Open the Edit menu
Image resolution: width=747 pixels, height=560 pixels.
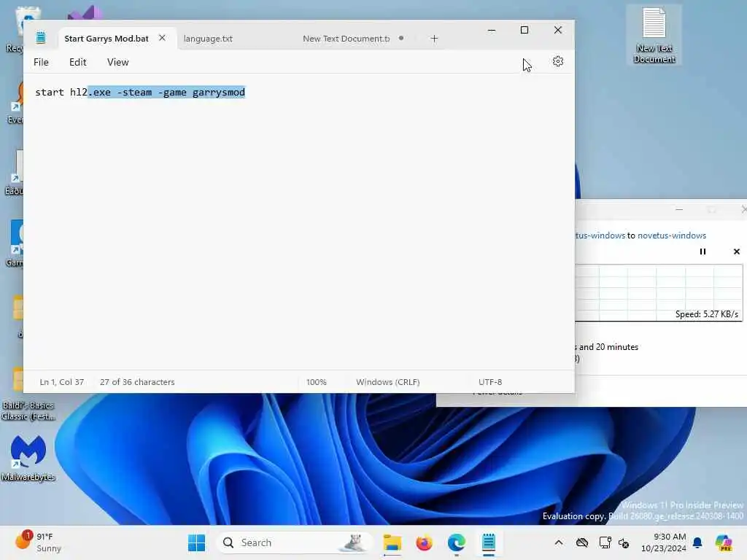77,63
